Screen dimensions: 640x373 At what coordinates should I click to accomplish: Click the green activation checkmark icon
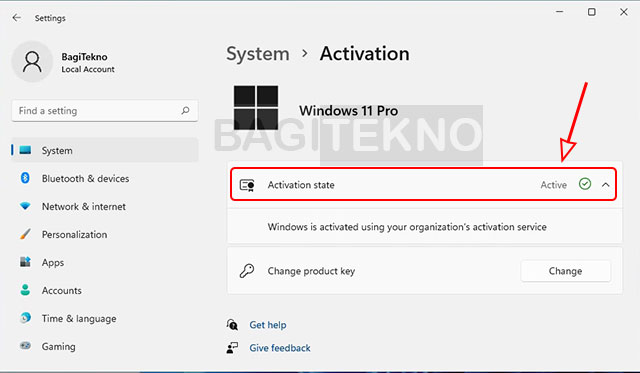584,184
